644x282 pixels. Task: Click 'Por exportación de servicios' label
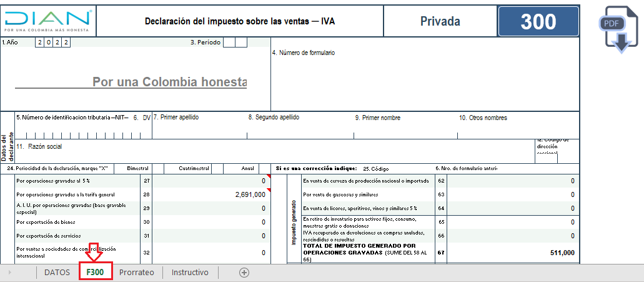(x=49, y=236)
